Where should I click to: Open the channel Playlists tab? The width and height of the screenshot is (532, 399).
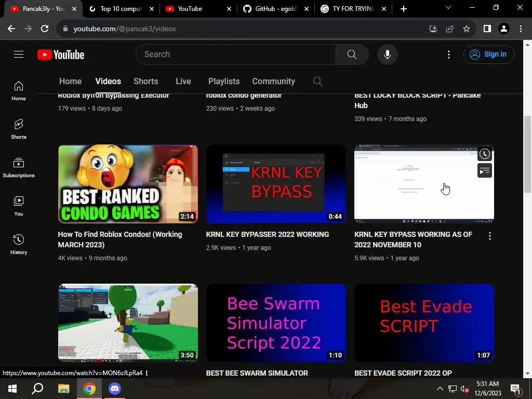[224, 82]
